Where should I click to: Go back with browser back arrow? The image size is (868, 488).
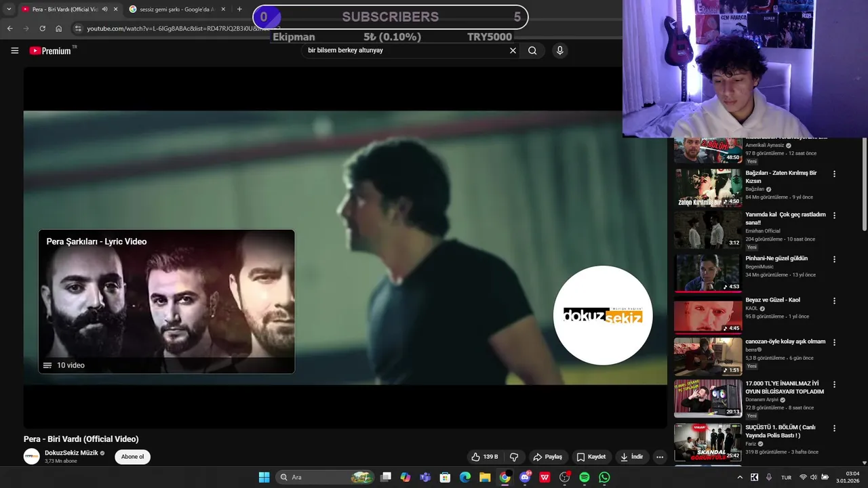point(9,28)
